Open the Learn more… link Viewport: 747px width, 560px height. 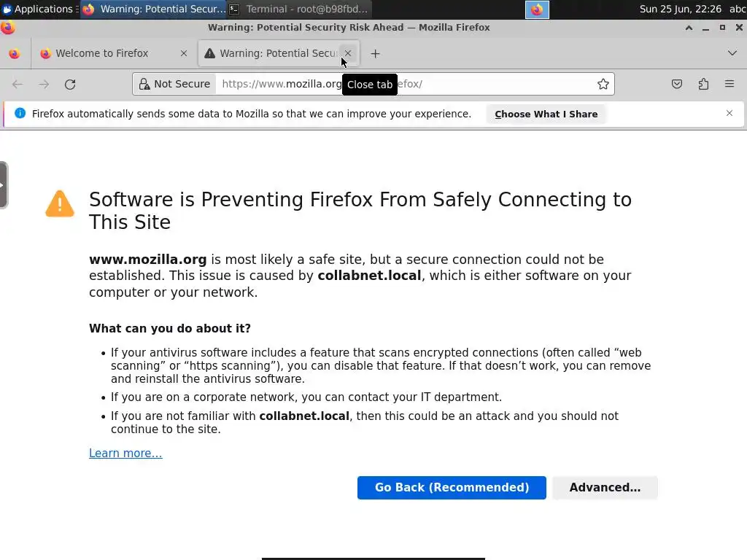(125, 453)
